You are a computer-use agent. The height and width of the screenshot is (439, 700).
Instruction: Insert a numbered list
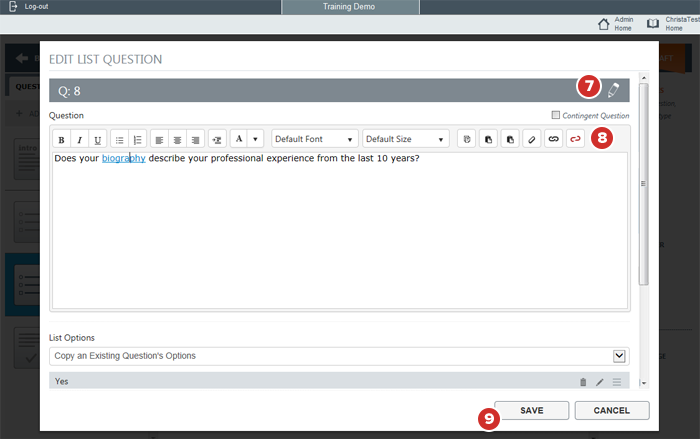point(138,139)
